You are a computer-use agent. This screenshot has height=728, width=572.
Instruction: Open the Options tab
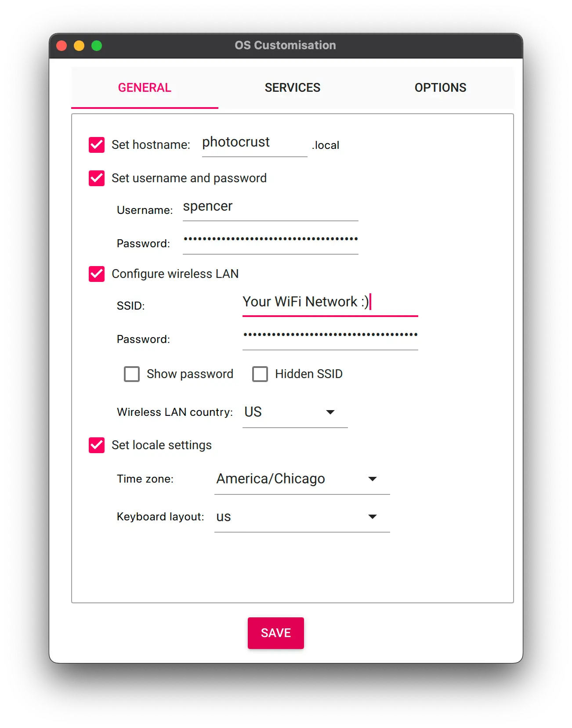[x=440, y=88]
